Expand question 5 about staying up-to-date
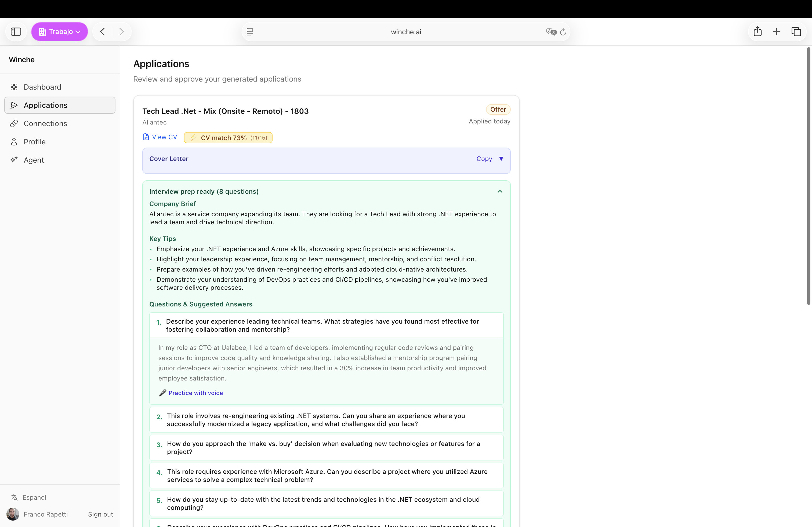The image size is (812, 527). 327,503
